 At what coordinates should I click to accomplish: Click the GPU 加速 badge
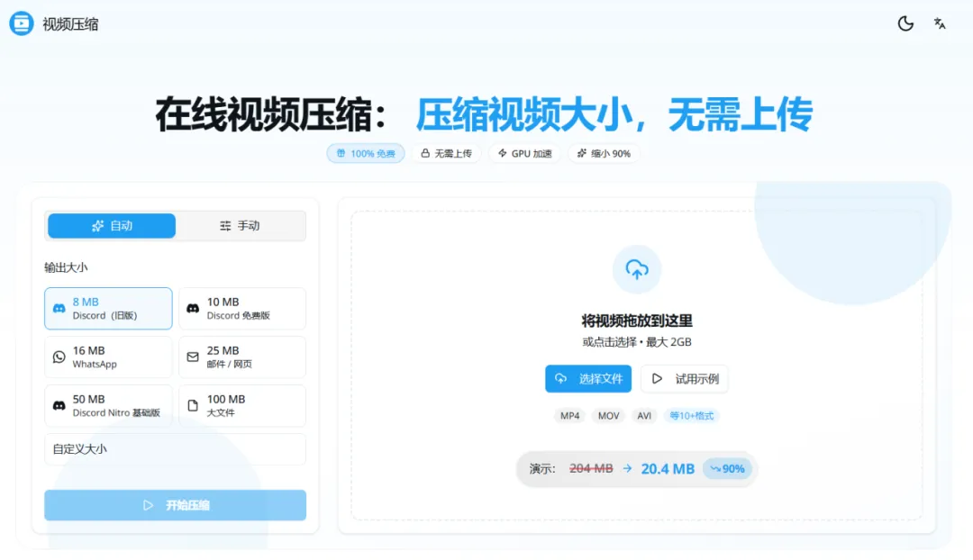[524, 153]
